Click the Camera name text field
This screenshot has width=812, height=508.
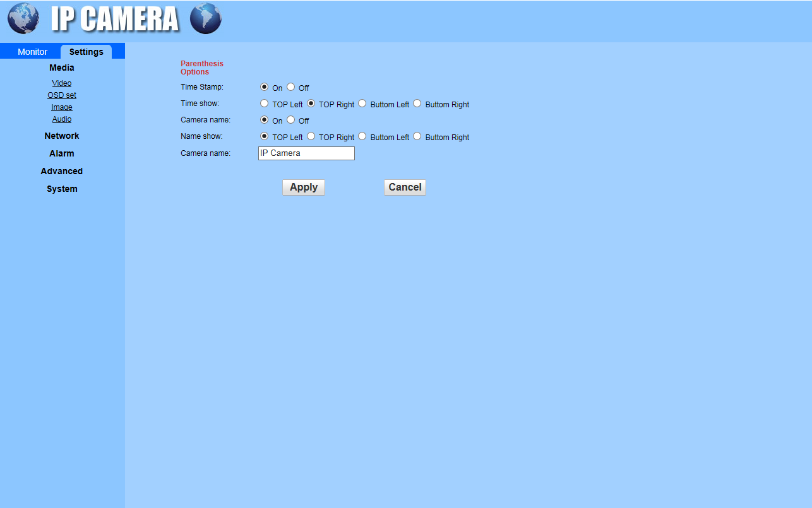coord(306,153)
